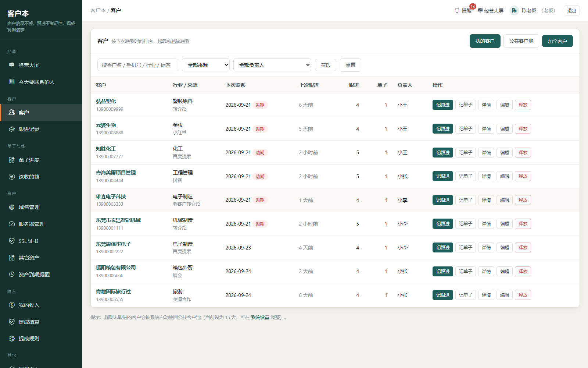Click the 重置 button
The height and width of the screenshot is (368, 588).
click(351, 65)
